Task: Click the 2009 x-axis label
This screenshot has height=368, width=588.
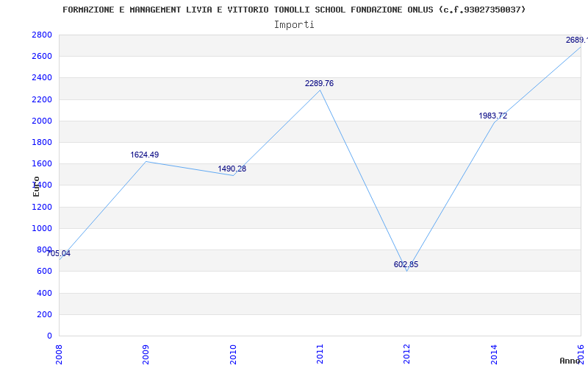Action: pos(146,355)
